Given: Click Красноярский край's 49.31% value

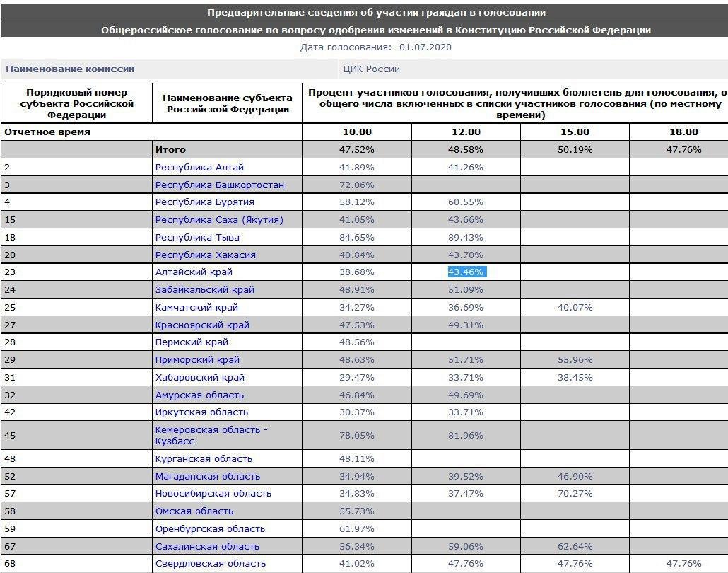Looking at the screenshot, I should pos(466,325).
